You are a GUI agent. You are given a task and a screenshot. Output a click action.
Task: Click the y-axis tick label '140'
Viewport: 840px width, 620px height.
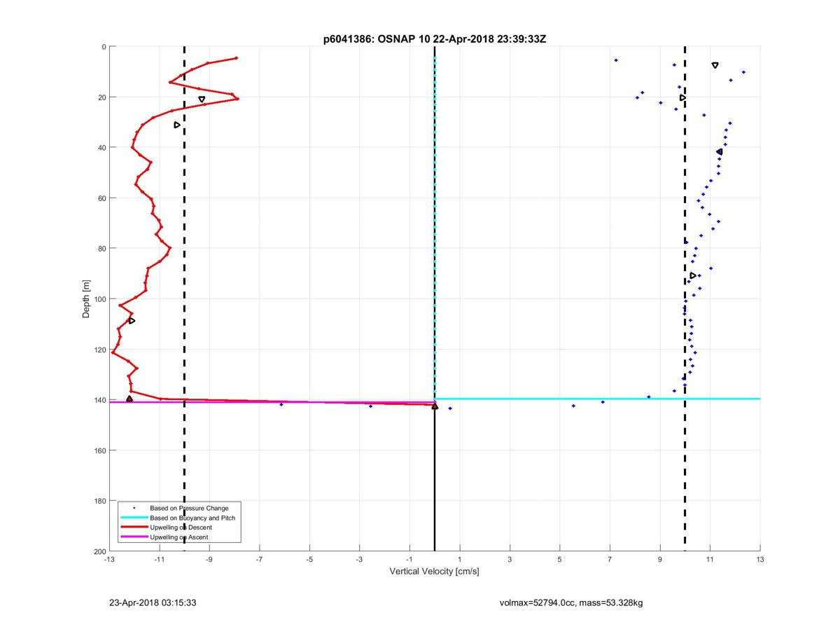tap(99, 400)
